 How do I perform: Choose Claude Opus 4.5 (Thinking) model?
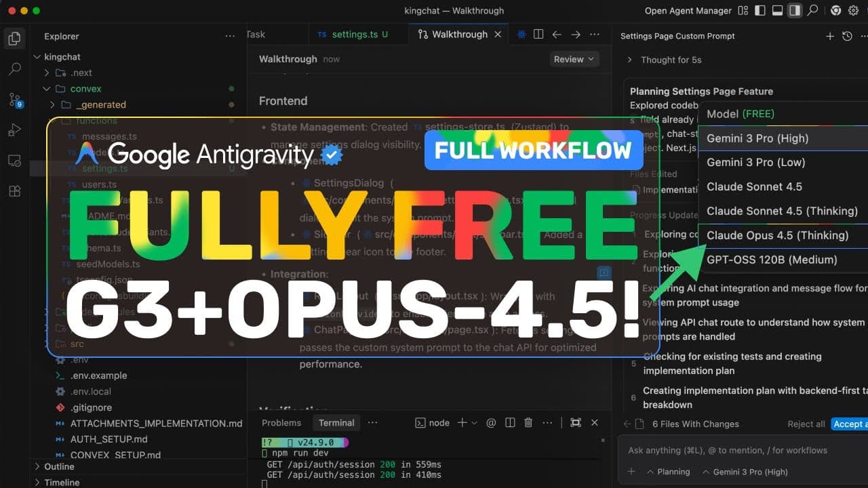[783, 236]
